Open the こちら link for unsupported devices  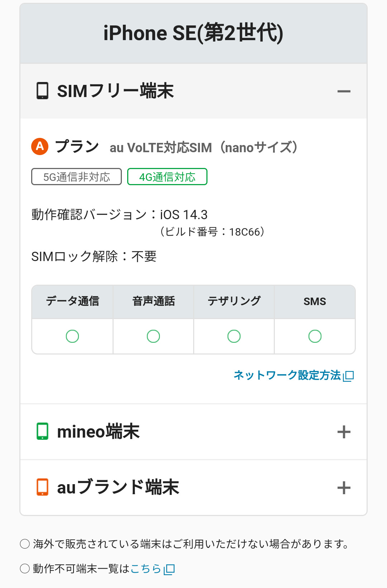click(x=146, y=568)
